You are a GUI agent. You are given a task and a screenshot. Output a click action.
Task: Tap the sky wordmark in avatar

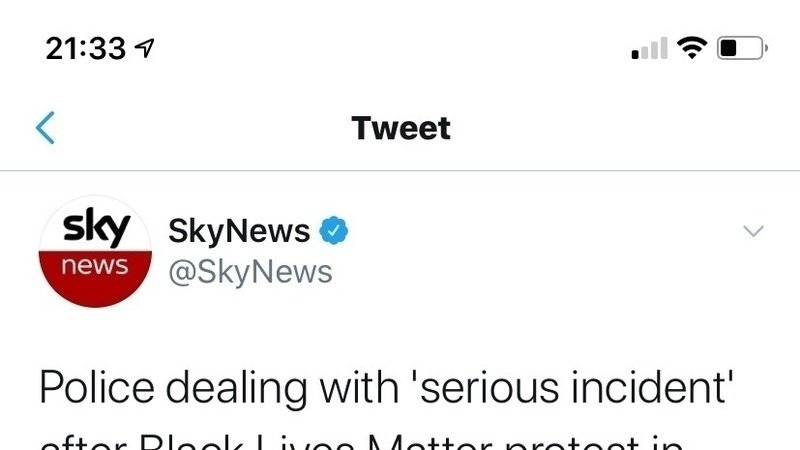(96, 227)
